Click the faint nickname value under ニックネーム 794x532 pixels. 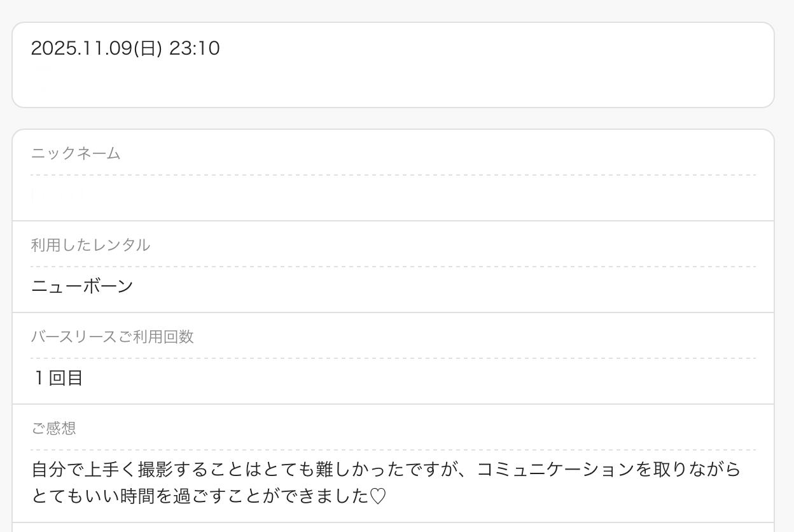(57, 194)
